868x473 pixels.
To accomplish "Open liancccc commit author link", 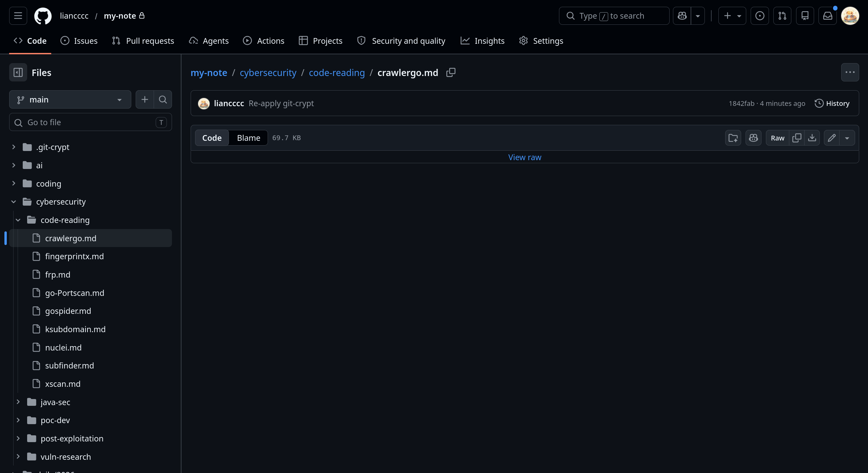I will click(x=229, y=103).
